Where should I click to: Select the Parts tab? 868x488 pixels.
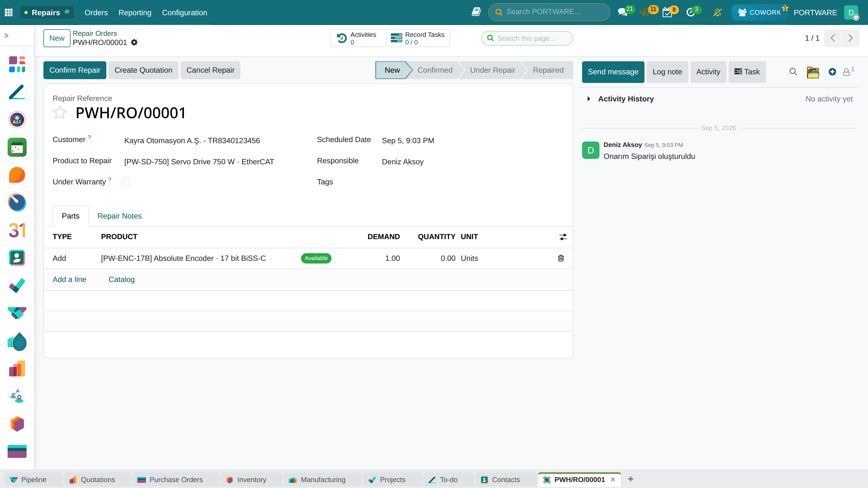71,216
